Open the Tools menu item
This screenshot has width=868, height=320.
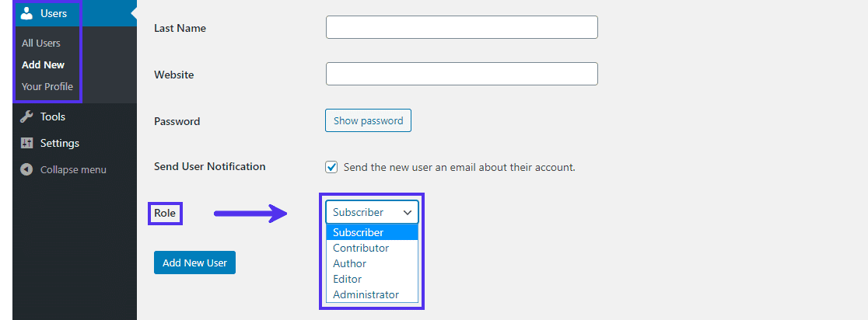[53, 117]
